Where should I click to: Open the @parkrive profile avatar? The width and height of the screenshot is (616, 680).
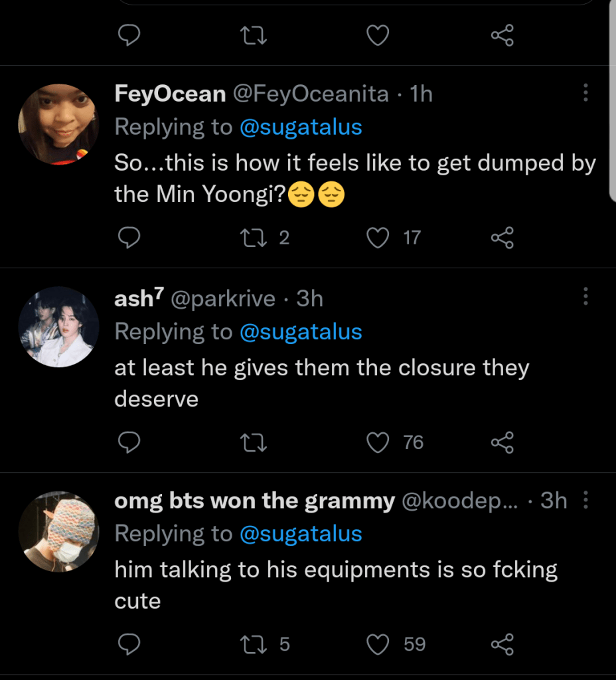pos(58,327)
